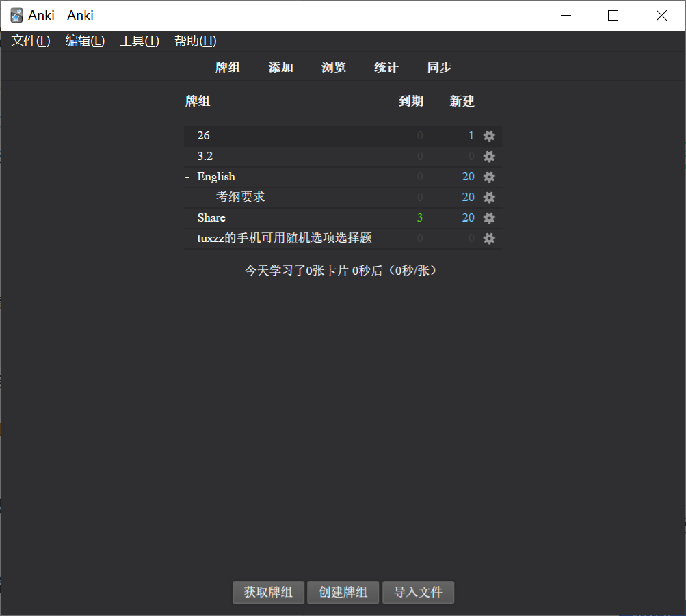This screenshot has height=616, width=686.
Task: Close the Anki window
Action: click(661, 15)
